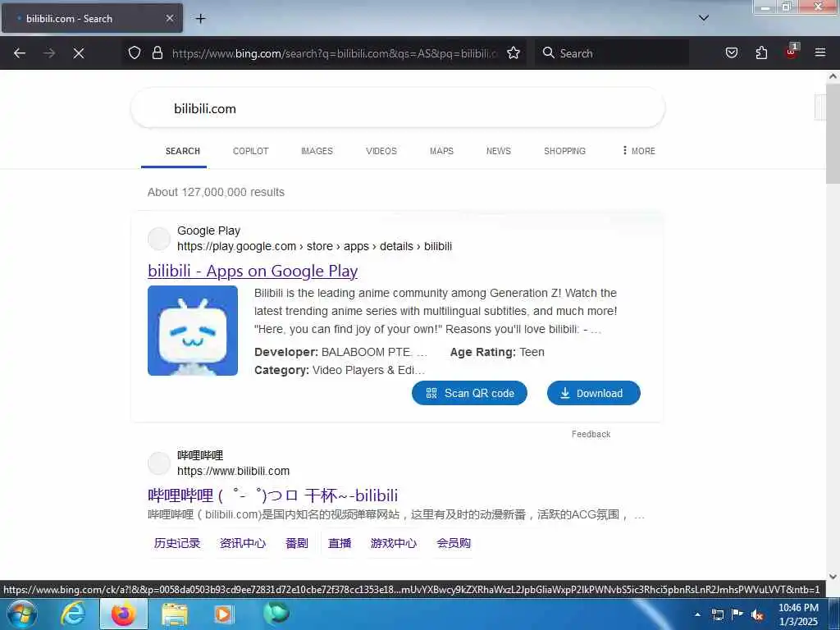
Task: Open the Windows Start menu
Action: tap(22, 614)
